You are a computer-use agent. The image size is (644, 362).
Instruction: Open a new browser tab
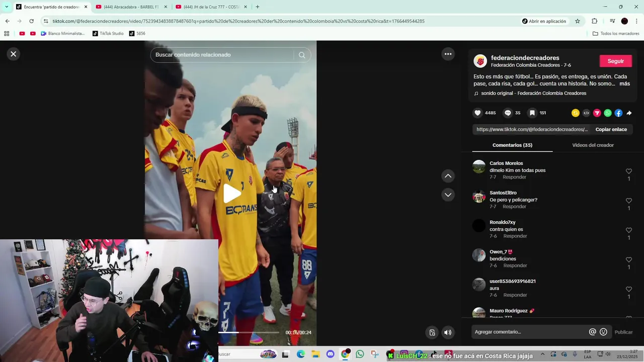click(x=258, y=7)
